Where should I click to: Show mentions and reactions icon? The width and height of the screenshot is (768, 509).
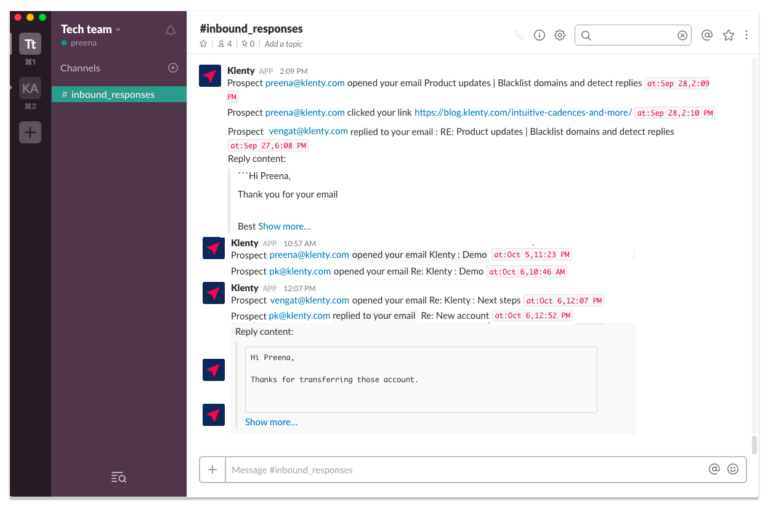pos(706,35)
